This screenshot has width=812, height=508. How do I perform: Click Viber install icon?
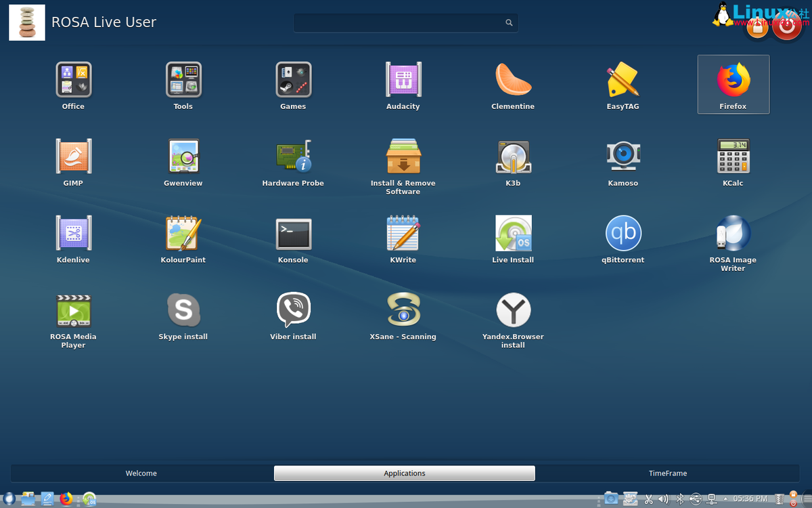click(293, 316)
